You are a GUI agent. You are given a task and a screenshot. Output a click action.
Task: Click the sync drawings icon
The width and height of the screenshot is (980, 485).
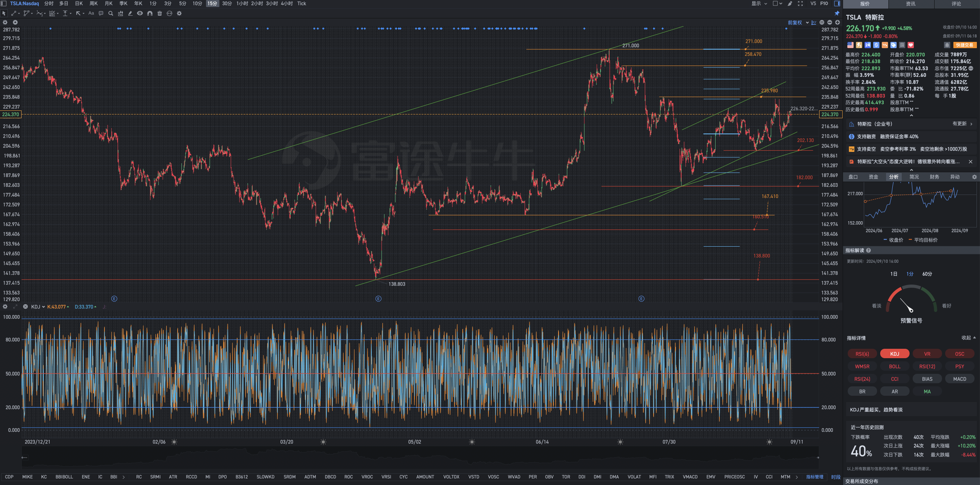pos(169,13)
